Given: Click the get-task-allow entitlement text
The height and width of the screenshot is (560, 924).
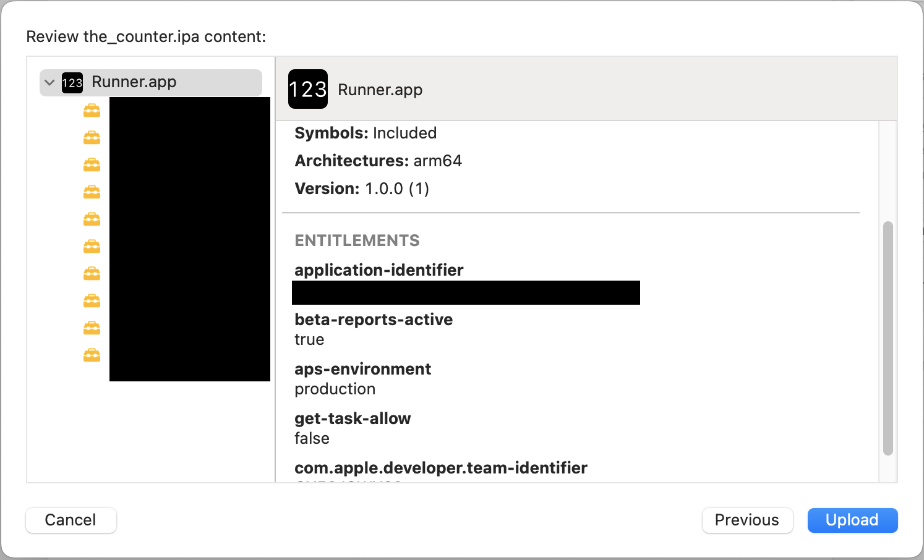Looking at the screenshot, I should 353,418.
